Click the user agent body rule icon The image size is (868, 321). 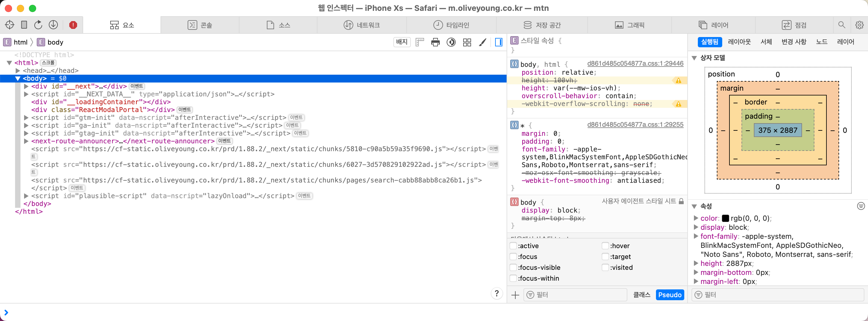point(514,202)
